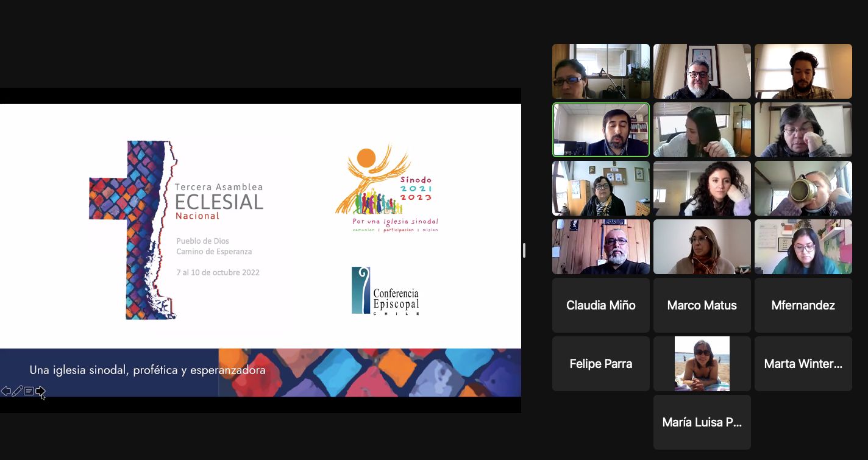Select the pen annotation tool icon

[17, 391]
